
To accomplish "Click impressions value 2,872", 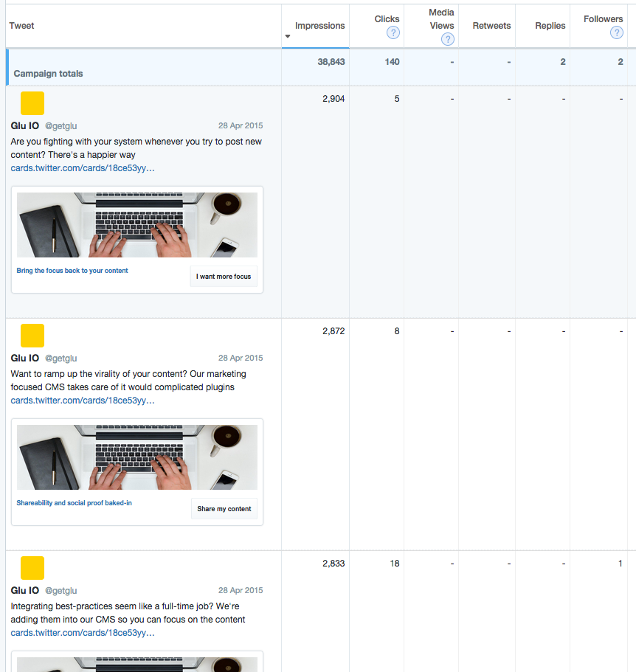I will (333, 331).
